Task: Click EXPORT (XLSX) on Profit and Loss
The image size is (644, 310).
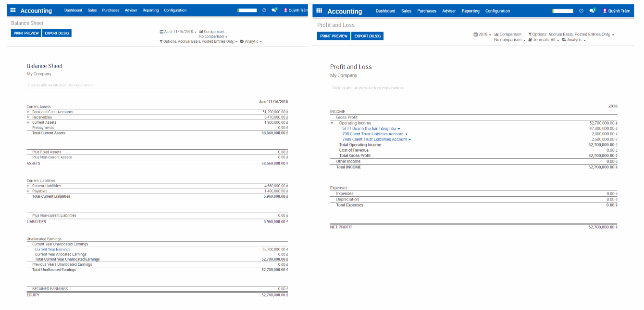Action: (367, 36)
